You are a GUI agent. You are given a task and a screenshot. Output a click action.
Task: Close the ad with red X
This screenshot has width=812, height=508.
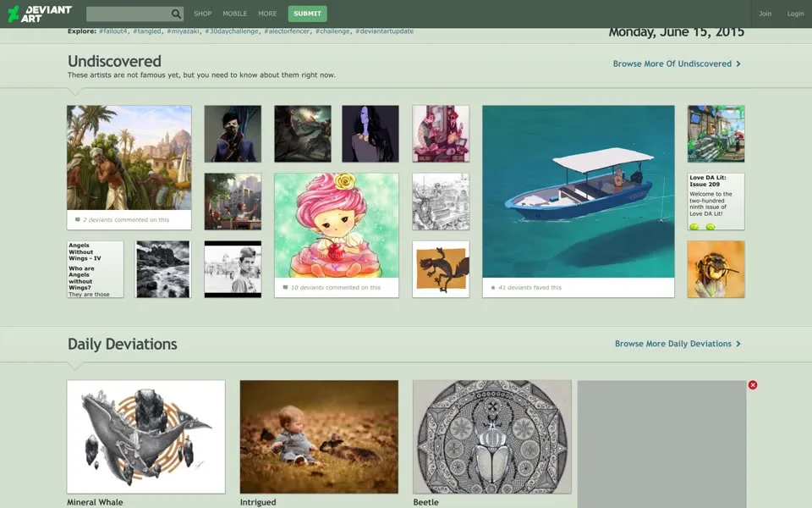click(753, 384)
